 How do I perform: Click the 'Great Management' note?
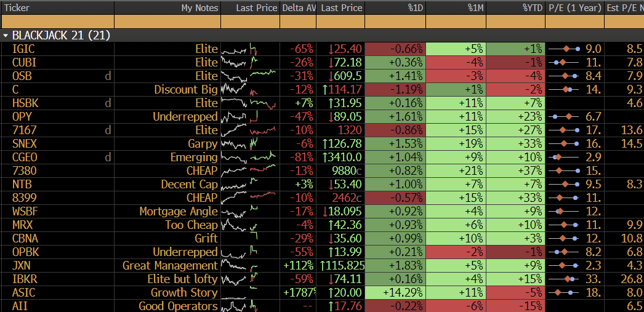point(170,266)
